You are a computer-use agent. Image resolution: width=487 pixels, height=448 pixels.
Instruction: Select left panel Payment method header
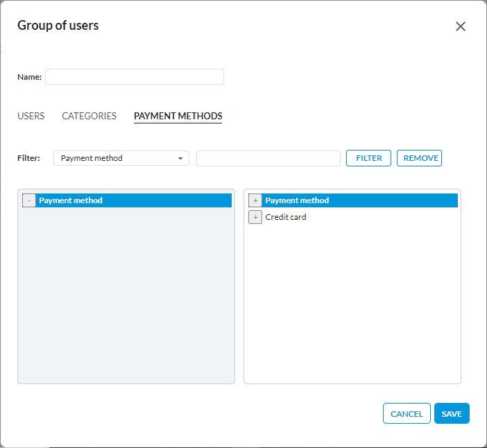(x=132, y=200)
